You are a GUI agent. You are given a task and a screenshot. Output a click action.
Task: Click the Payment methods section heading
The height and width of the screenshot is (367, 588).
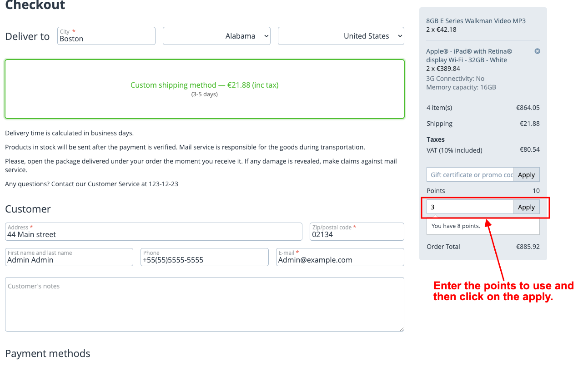point(48,354)
